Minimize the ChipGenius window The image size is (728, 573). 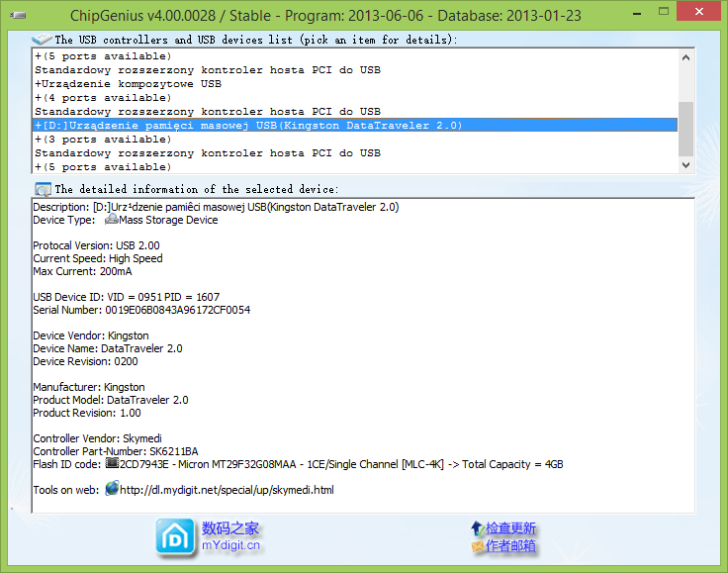[637, 14]
